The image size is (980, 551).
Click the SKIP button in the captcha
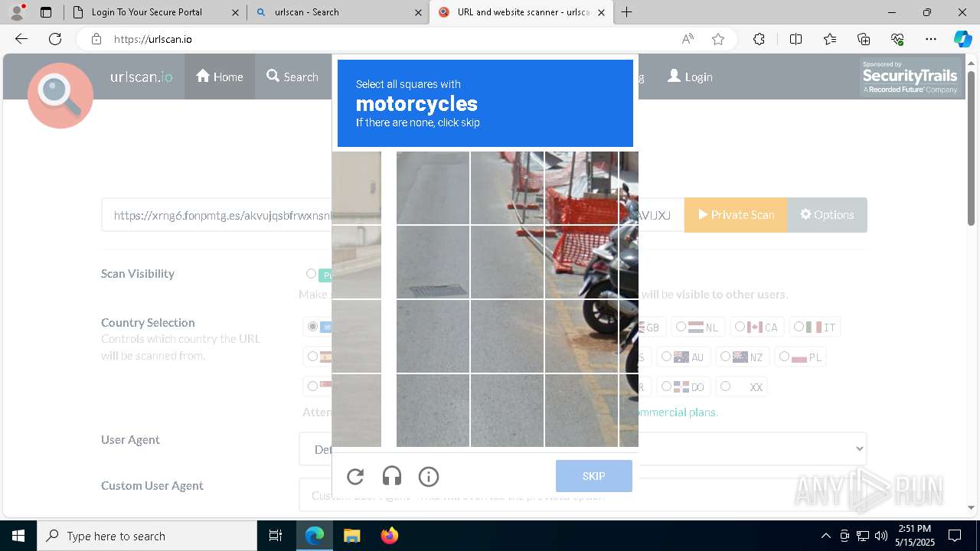594,476
